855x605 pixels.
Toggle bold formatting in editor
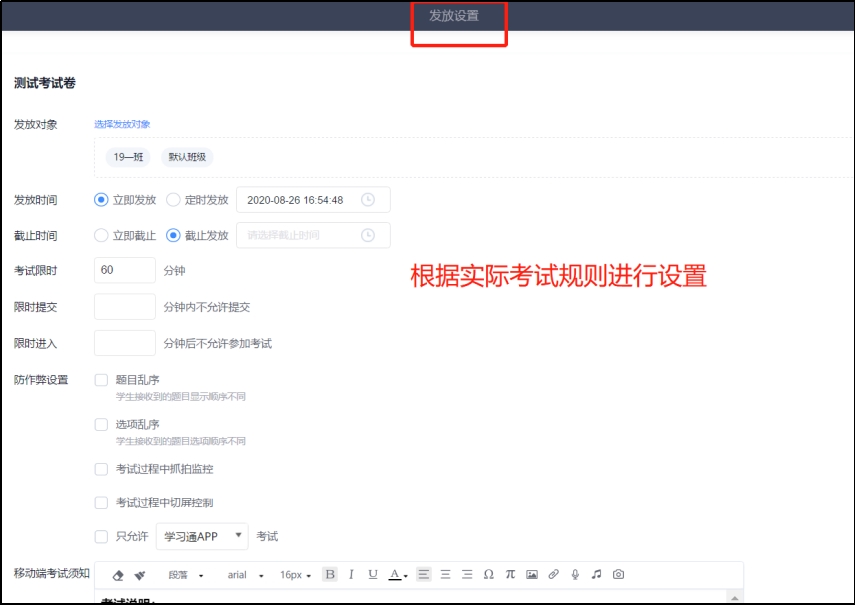(330, 574)
